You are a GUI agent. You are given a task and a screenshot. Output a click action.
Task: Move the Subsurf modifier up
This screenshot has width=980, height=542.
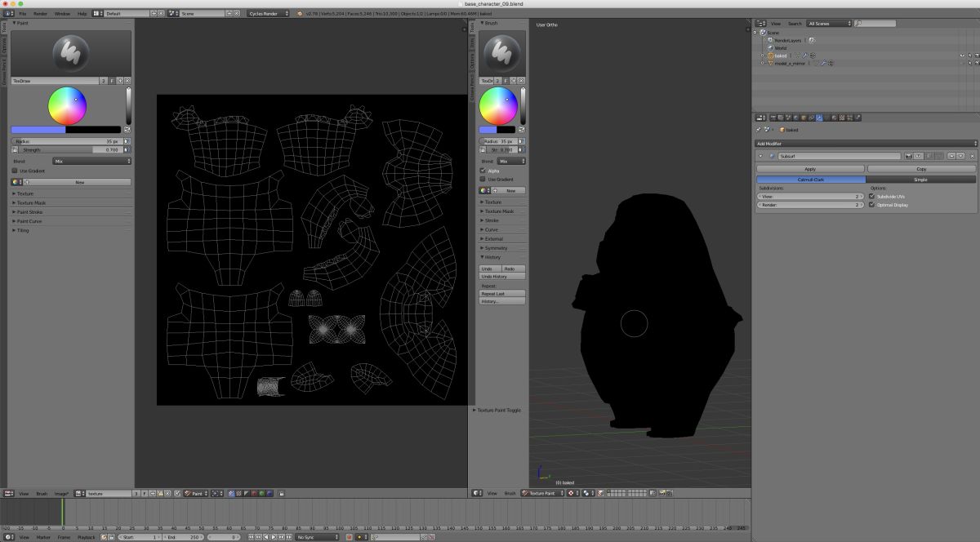[x=951, y=156]
